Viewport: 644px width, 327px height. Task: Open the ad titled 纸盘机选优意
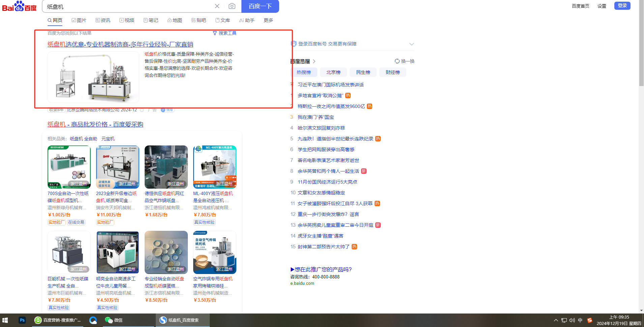coord(120,44)
